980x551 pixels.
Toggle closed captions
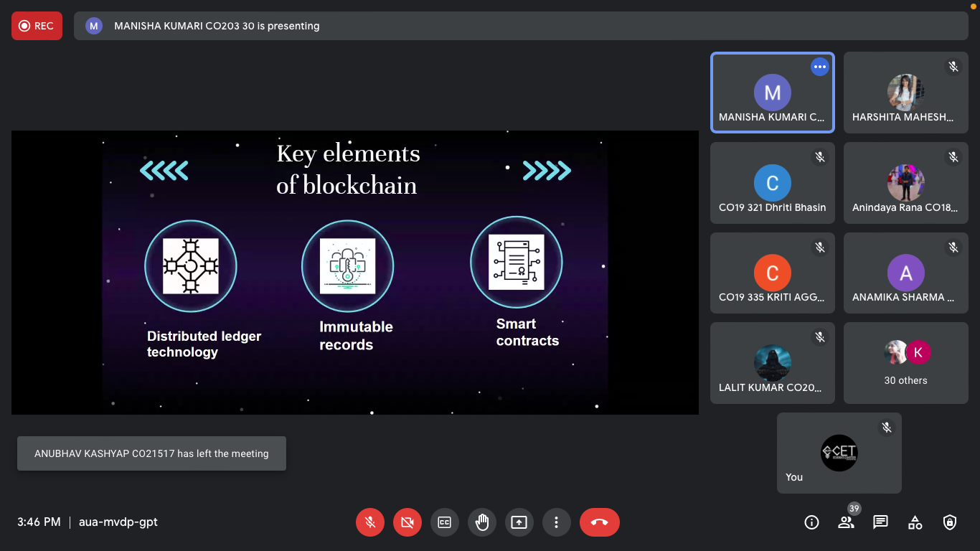pyautogui.click(x=445, y=522)
